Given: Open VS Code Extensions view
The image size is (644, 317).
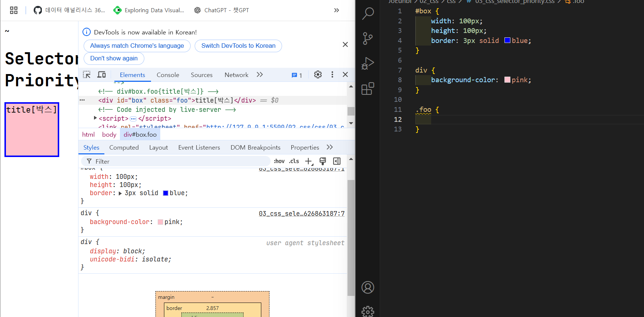Looking at the screenshot, I should 368,89.
